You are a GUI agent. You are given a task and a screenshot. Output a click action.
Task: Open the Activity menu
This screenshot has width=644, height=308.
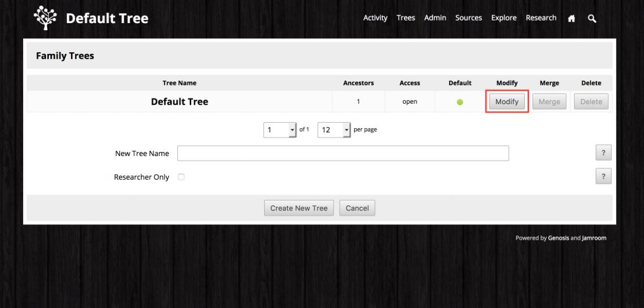point(375,18)
